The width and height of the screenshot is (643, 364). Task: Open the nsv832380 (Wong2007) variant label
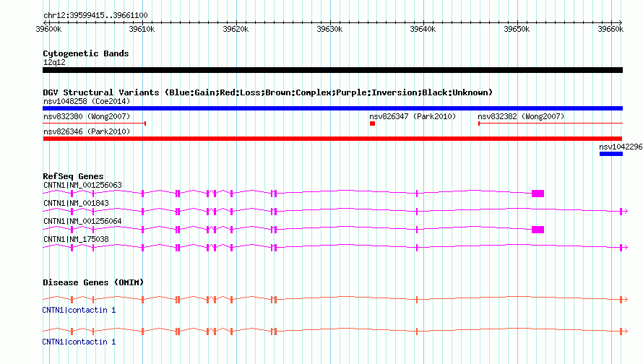pos(87,116)
